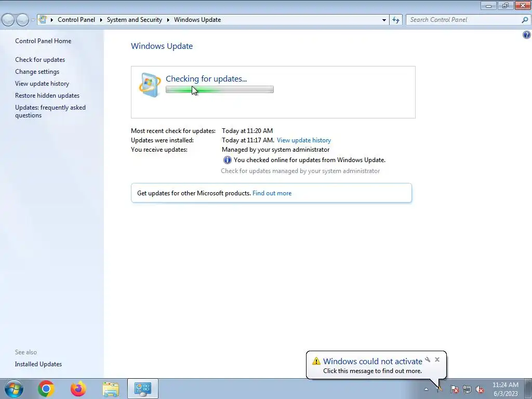Screen dimensions: 532x399
Task: Close the activation notification balloon
Action: (437, 360)
